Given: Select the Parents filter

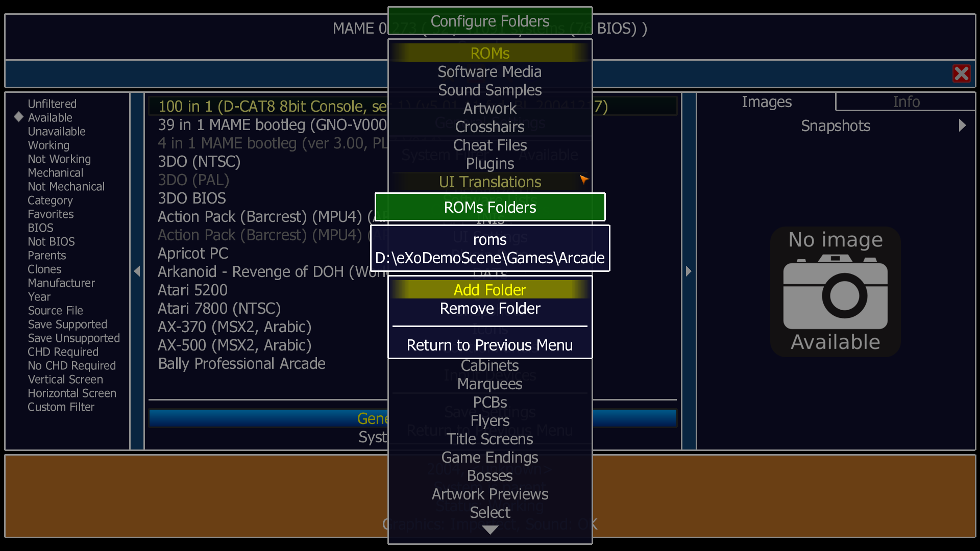Looking at the screenshot, I should click(46, 255).
